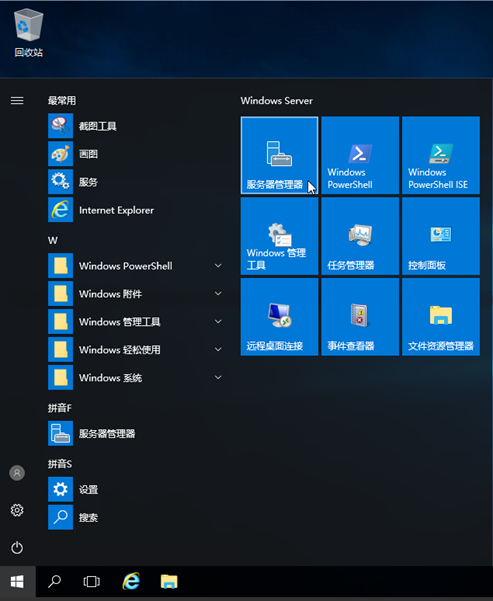Viewport: 493px width, 601px height.
Task: Open the Windows 管理工具 tile
Action: click(279, 236)
